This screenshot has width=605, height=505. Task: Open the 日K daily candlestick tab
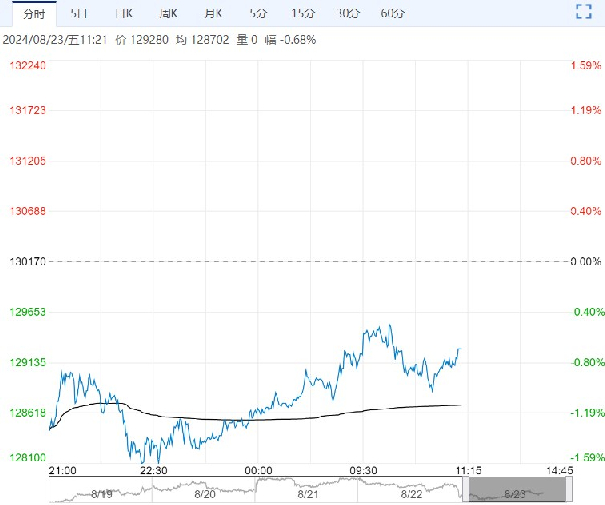coord(123,13)
